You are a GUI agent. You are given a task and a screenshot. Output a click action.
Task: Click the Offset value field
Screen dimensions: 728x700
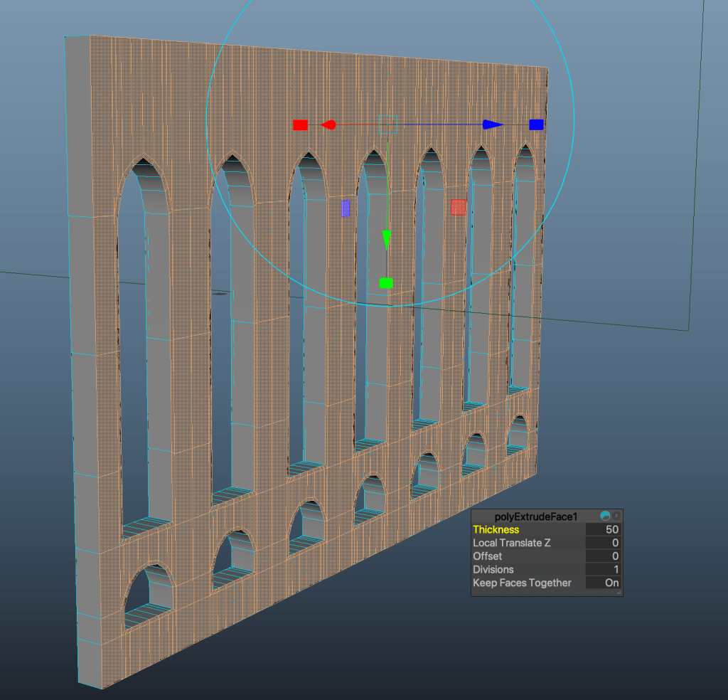(x=604, y=556)
